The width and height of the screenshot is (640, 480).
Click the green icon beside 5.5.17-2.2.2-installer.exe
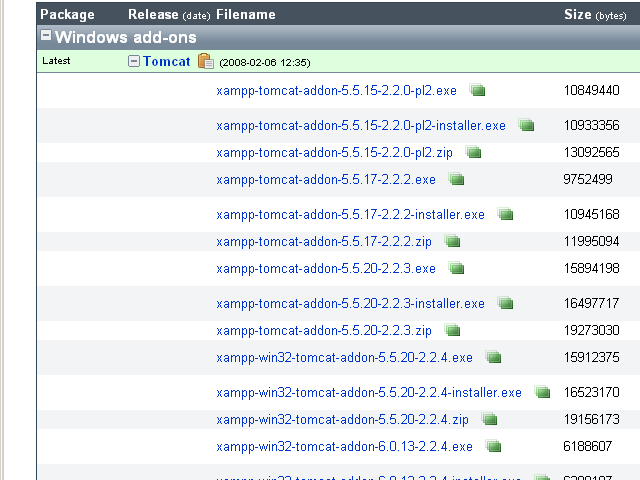(x=505, y=214)
